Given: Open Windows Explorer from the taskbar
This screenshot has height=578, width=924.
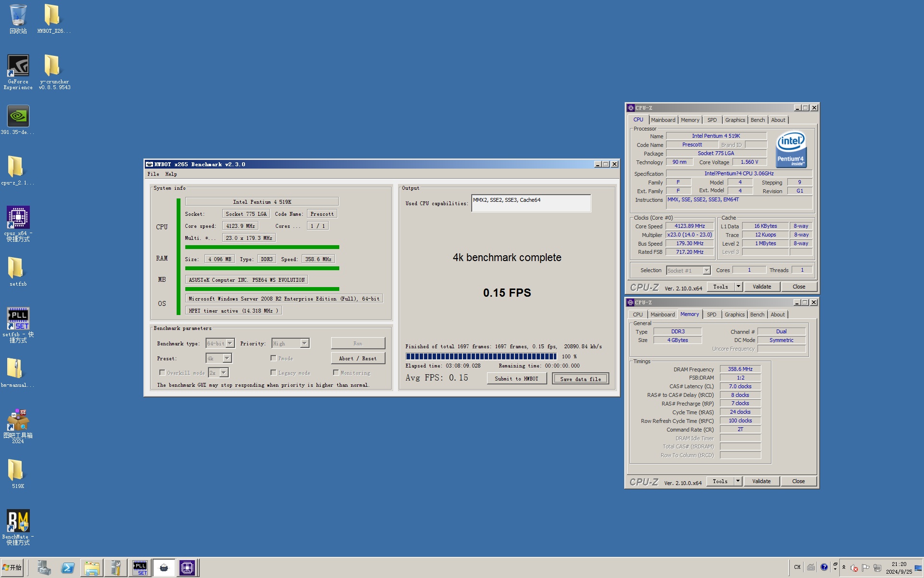Looking at the screenshot, I should pyautogui.click(x=91, y=568).
